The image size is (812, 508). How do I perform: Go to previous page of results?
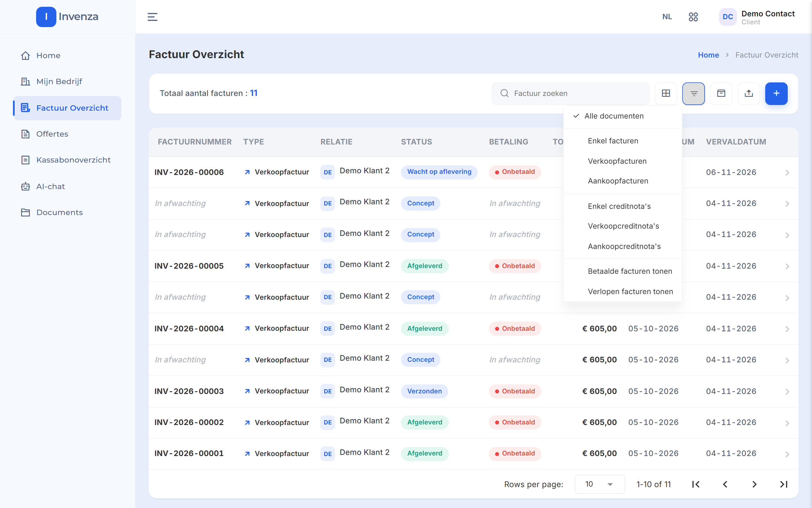coord(725,484)
